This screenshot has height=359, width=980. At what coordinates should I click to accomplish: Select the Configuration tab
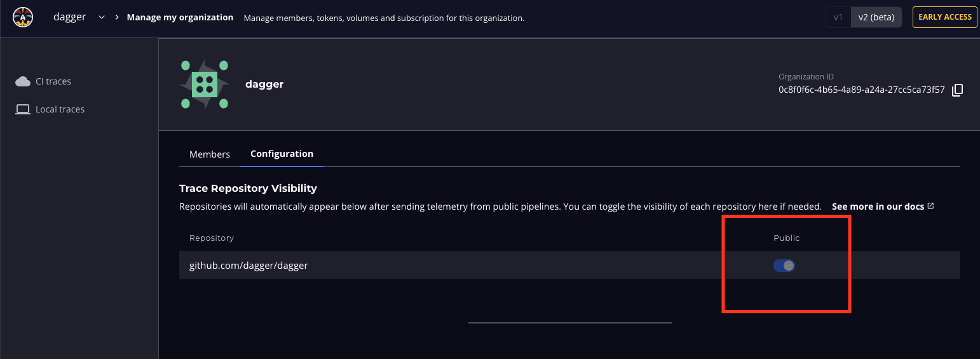point(282,154)
